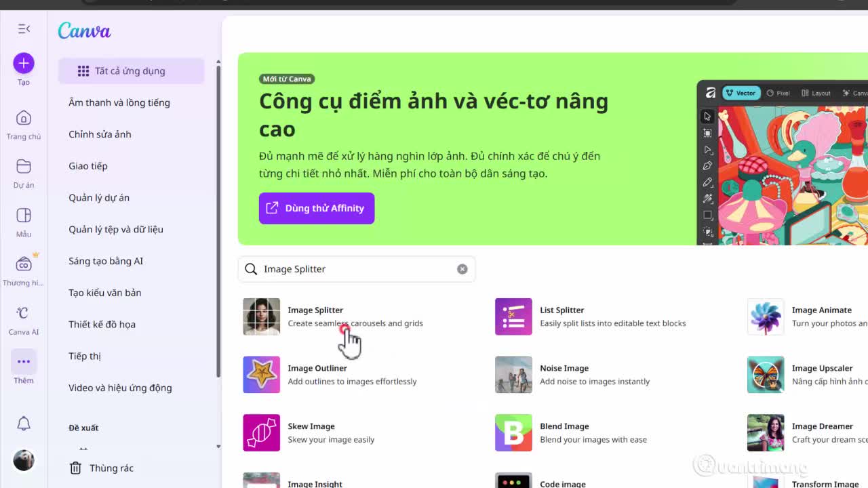Image resolution: width=868 pixels, height=488 pixels.
Task: Open the Image Insight app icon
Action: click(x=261, y=481)
